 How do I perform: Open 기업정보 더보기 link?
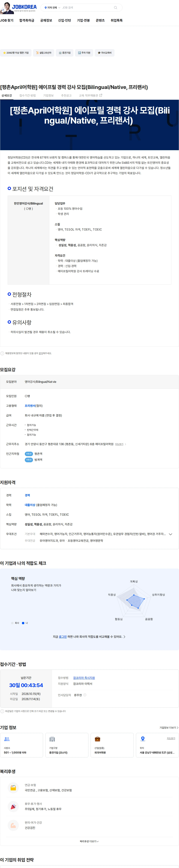[169, 727]
